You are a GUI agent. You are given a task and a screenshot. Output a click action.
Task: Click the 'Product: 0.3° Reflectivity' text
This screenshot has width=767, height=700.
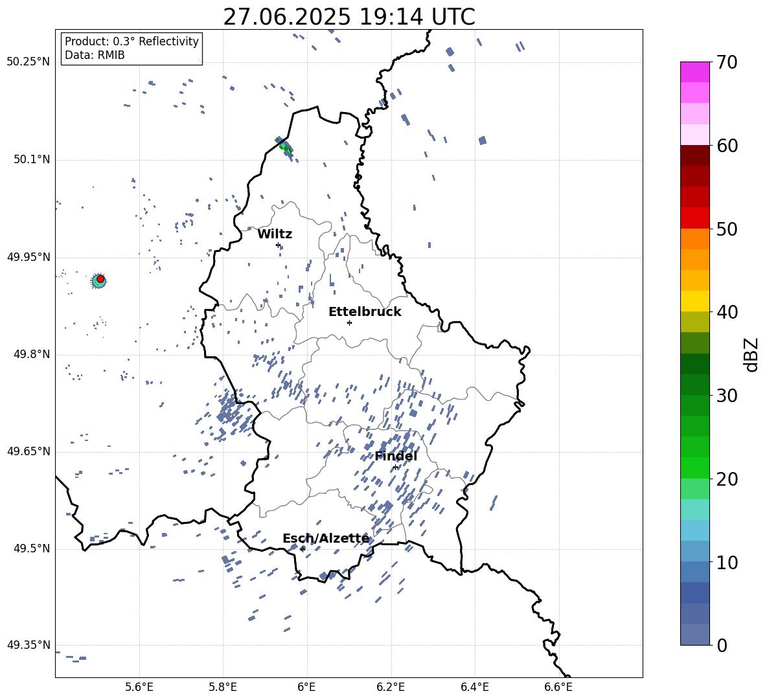click(x=132, y=41)
